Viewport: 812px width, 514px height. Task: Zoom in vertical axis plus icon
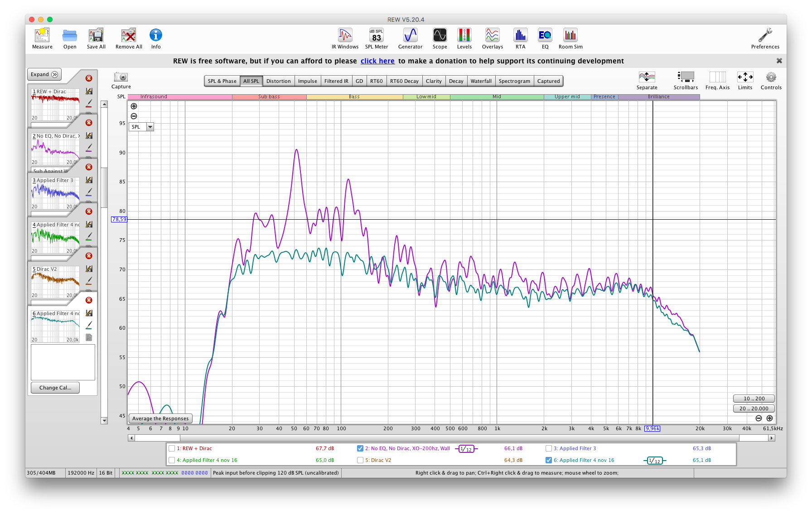click(134, 106)
